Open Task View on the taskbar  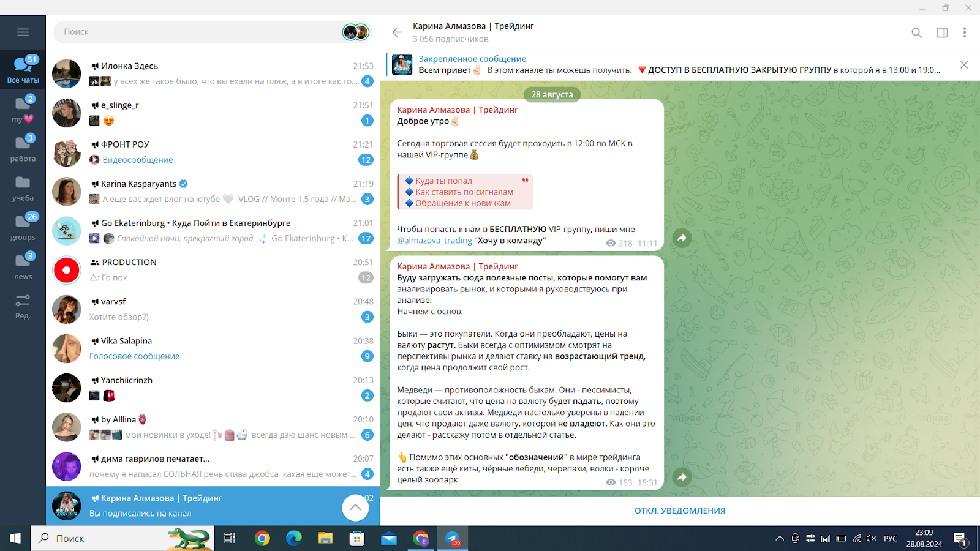(x=230, y=538)
